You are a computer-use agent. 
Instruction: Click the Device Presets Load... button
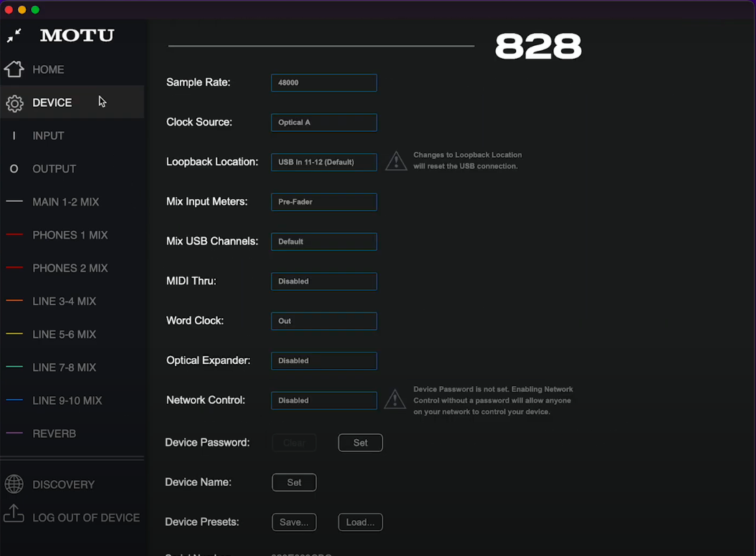click(x=360, y=522)
